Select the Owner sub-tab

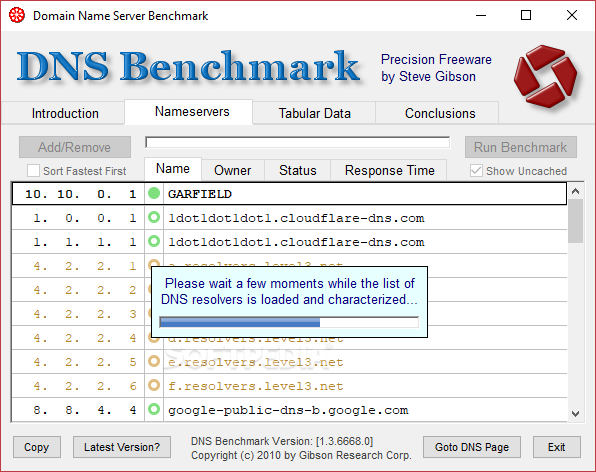(233, 170)
